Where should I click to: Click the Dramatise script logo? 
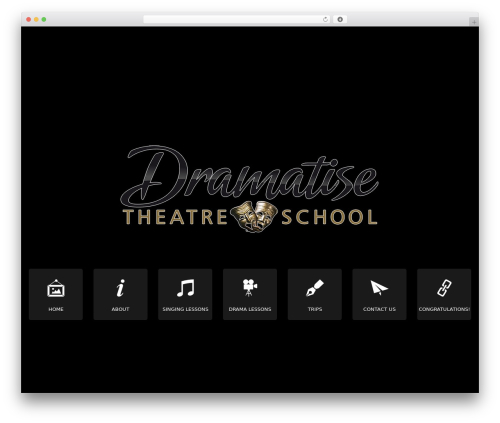pos(249,175)
